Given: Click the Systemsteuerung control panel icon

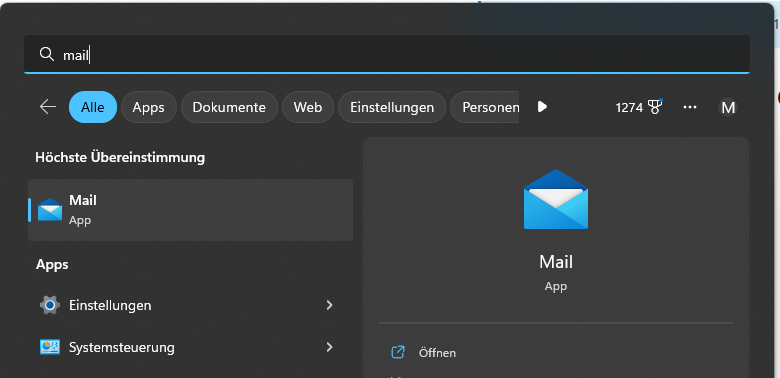Looking at the screenshot, I should 50,347.
